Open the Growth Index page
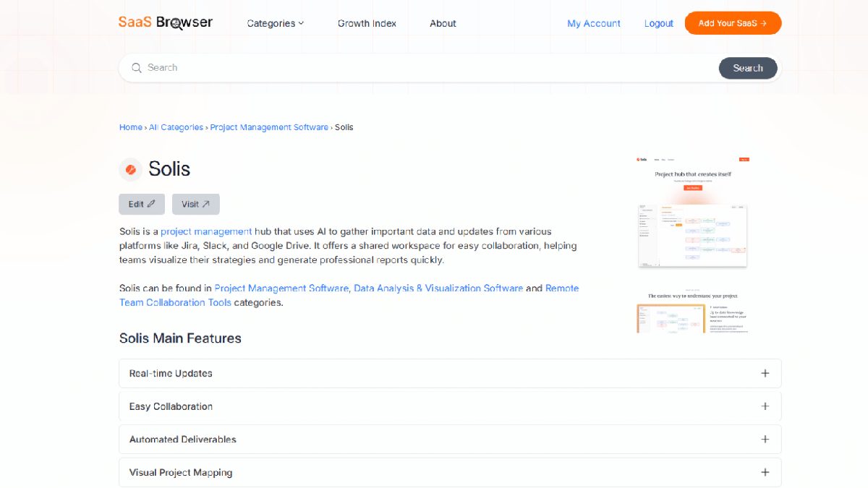This screenshot has width=868, height=488. point(367,23)
